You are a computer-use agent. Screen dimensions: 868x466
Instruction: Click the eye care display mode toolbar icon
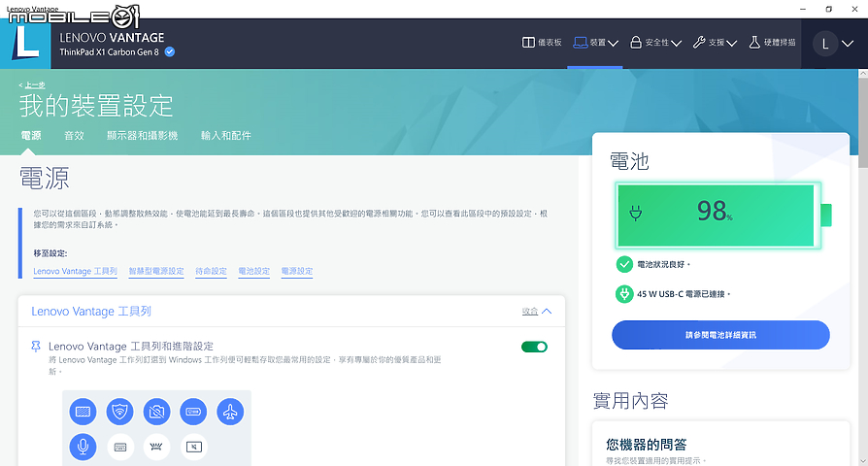tap(83, 412)
